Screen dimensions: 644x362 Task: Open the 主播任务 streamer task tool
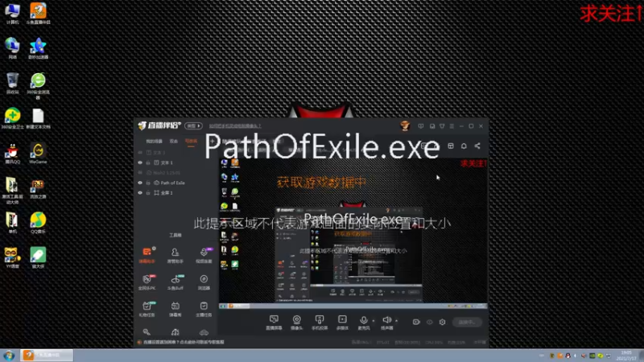pyautogui.click(x=204, y=309)
